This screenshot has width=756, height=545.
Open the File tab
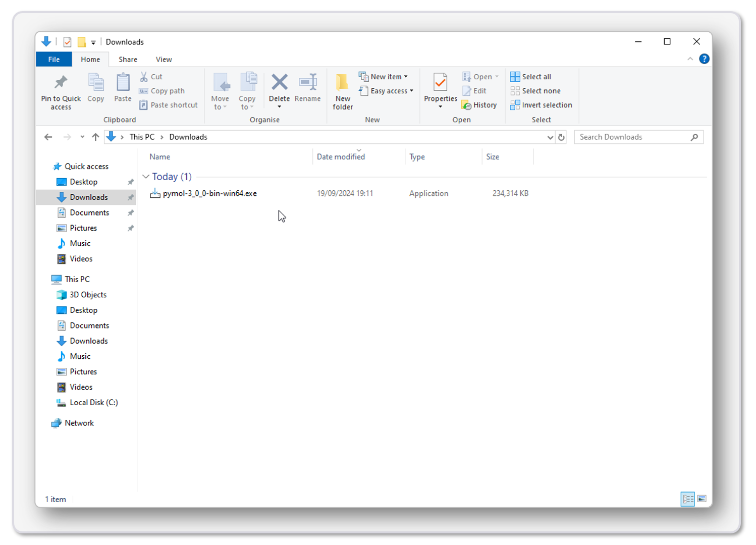click(54, 59)
